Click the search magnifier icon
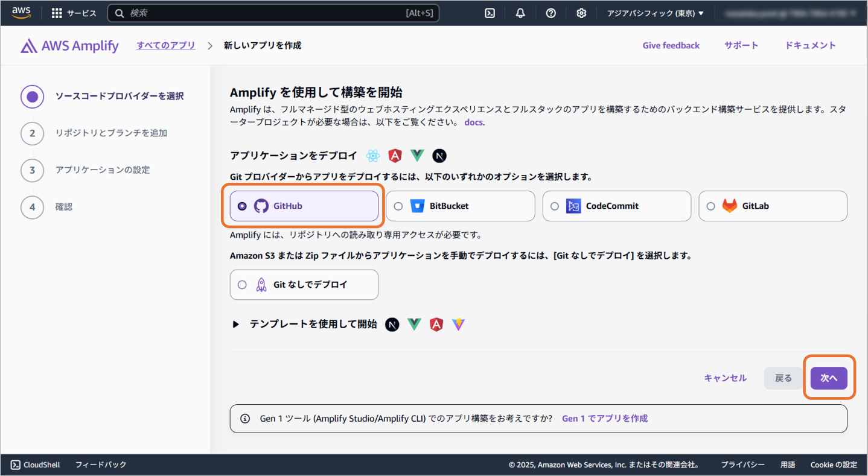The width and height of the screenshot is (868, 476). (x=120, y=13)
